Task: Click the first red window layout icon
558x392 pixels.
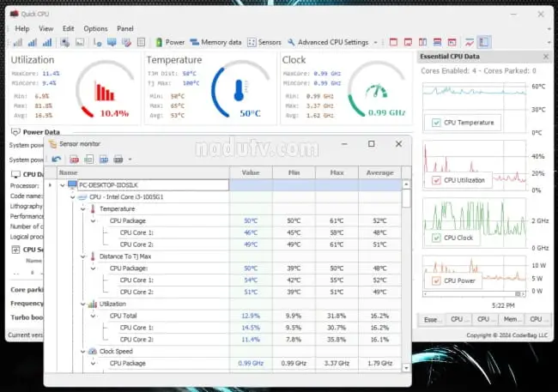Action: point(393,42)
